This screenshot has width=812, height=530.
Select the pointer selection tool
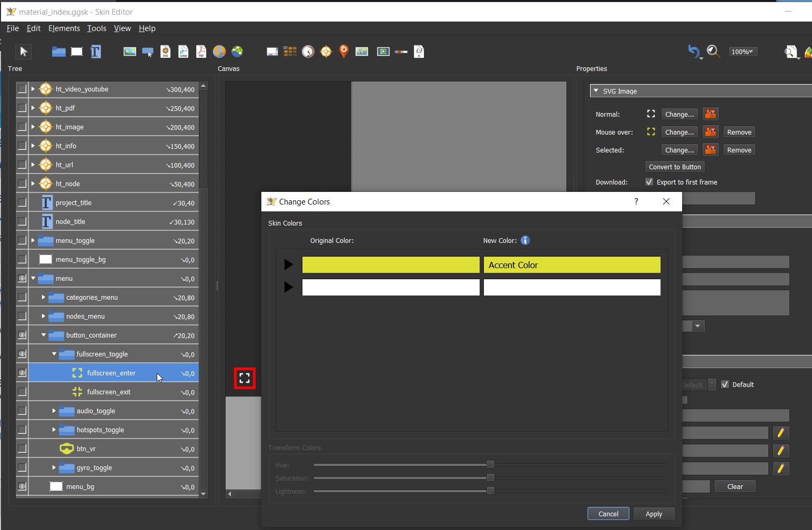pyautogui.click(x=23, y=52)
